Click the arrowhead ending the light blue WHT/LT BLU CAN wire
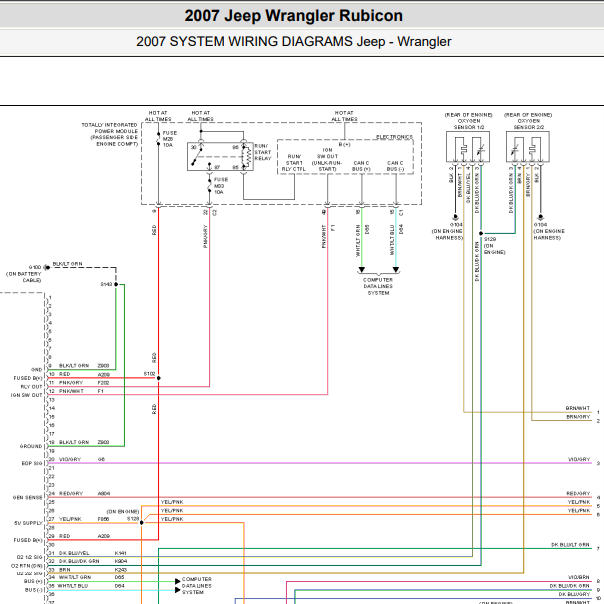 click(396, 270)
